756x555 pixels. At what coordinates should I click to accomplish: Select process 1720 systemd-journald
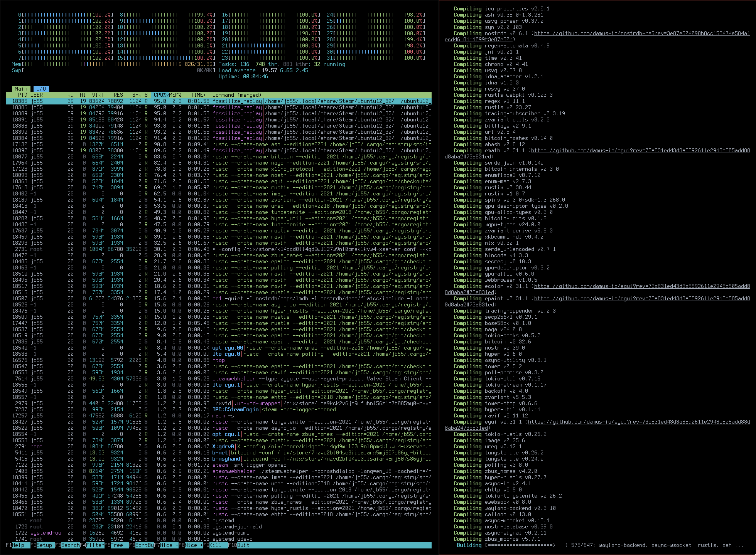click(x=219, y=526)
